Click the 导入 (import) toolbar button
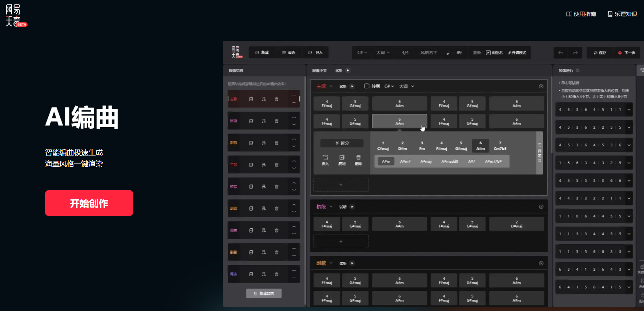Screen dimensions: 644x311 tap(315, 53)
